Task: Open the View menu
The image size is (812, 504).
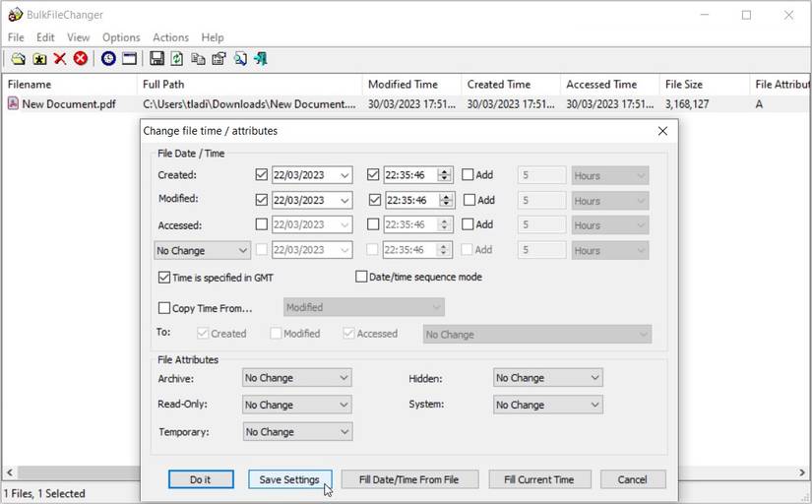Action: 78,37
